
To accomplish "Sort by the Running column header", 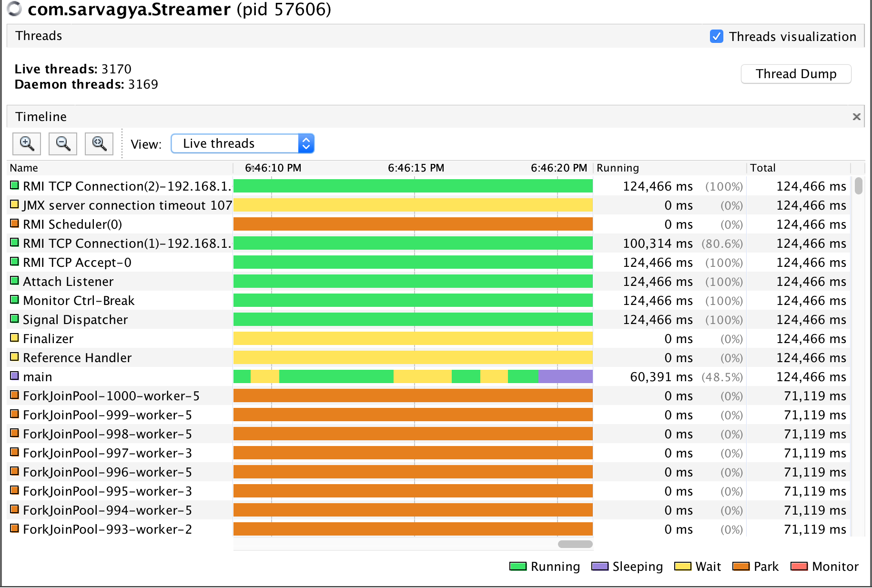I will [618, 168].
